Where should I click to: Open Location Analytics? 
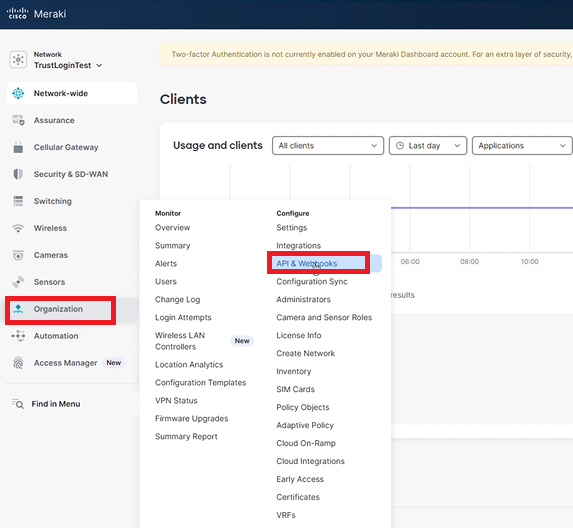coord(189,365)
